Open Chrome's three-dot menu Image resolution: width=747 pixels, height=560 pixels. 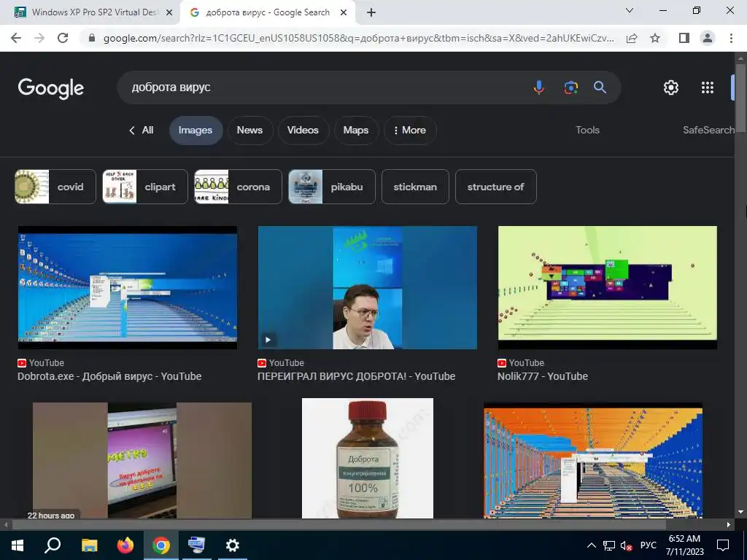coord(731,38)
